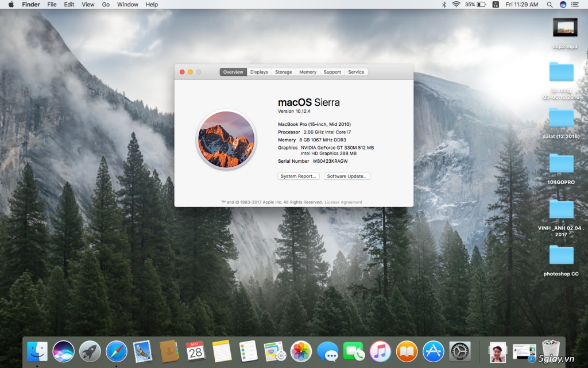
Task: Click the Bluetooth status icon
Action: [x=444, y=5]
